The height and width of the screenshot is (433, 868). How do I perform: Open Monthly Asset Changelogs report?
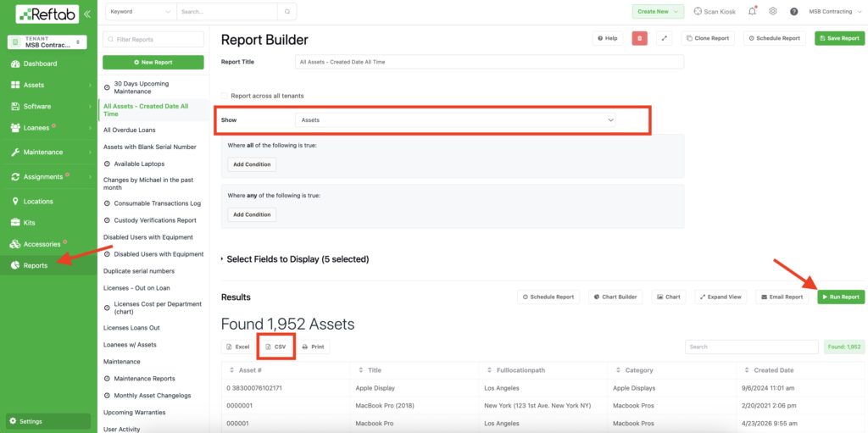153,396
